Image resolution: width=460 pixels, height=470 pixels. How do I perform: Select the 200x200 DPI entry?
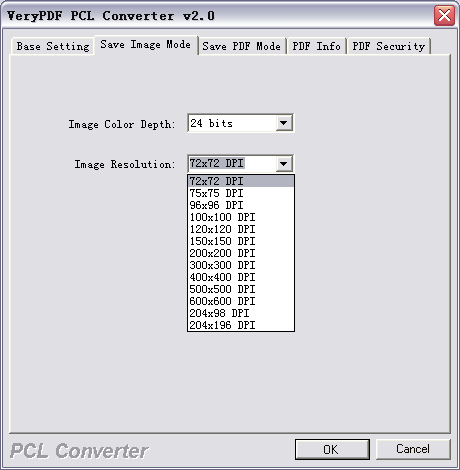tap(241, 253)
